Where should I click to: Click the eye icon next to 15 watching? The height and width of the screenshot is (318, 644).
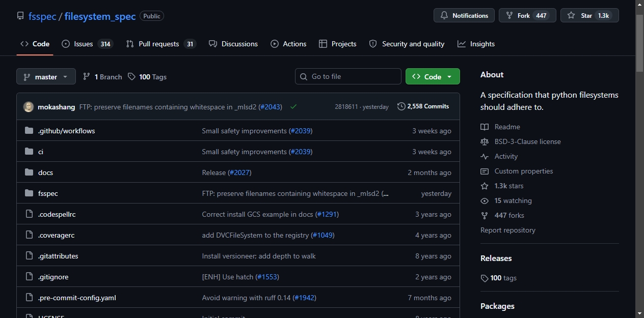coord(485,200)
